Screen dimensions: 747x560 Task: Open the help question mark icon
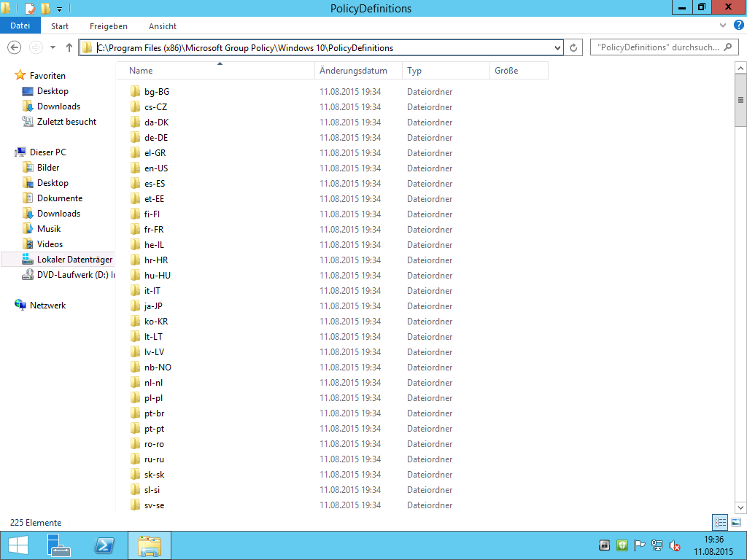click(736, 26)
